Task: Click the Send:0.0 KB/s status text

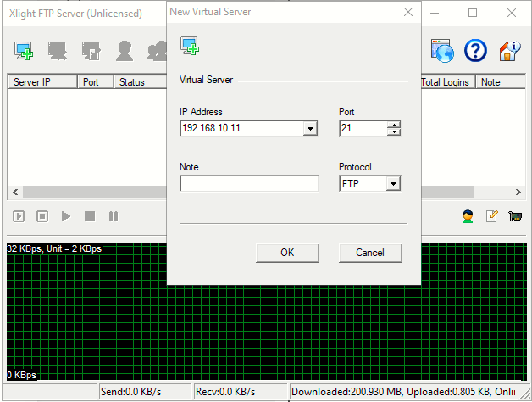Action: click(x=130, y=392)
